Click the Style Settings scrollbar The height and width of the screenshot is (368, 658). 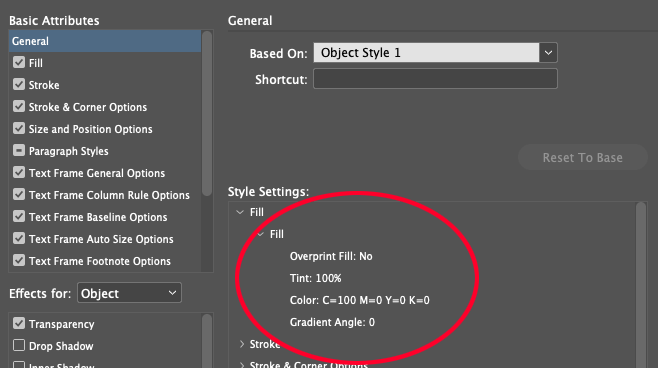click(x=641, y=285)
